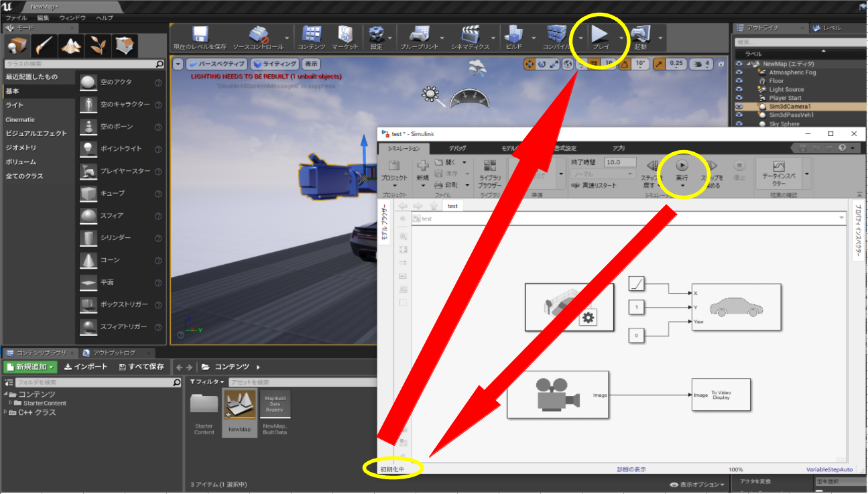868x494 pixels.
Task: Open the Launch (起動) options dropdown arrow
Action: pyautogui.click(x=662, y=38)
